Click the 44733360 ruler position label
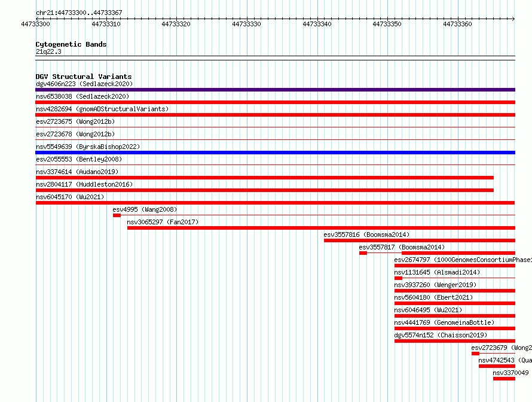This screenshot has width=532, height=402. click(x=457, y=24)
